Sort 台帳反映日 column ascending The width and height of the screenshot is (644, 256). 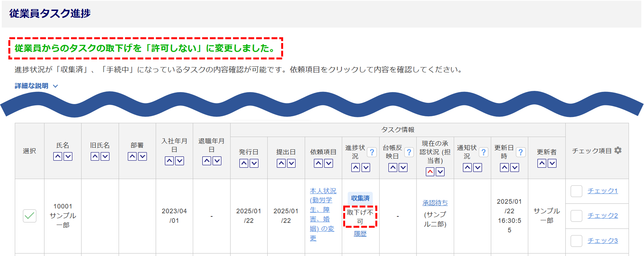click(393, 168)
